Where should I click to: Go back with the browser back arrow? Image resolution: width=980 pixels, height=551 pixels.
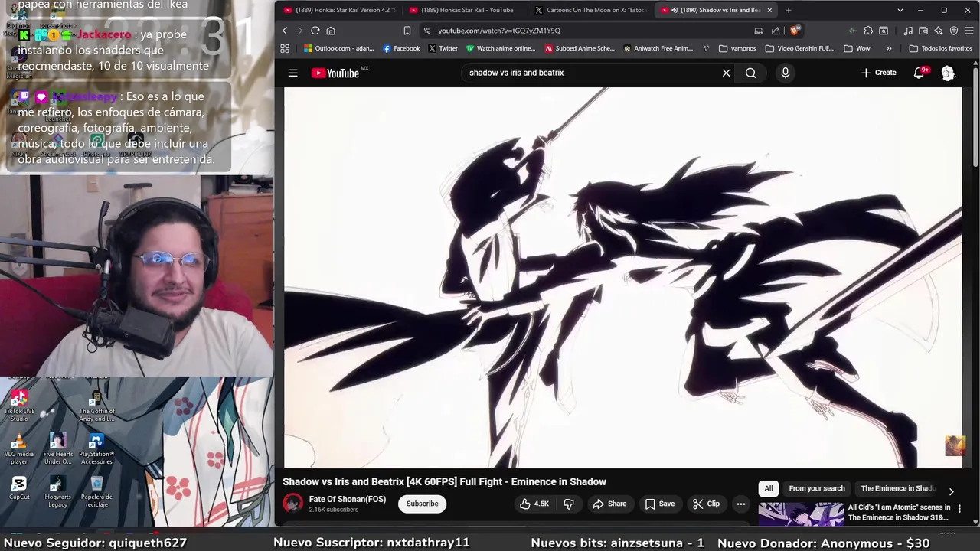pos(285,31)
